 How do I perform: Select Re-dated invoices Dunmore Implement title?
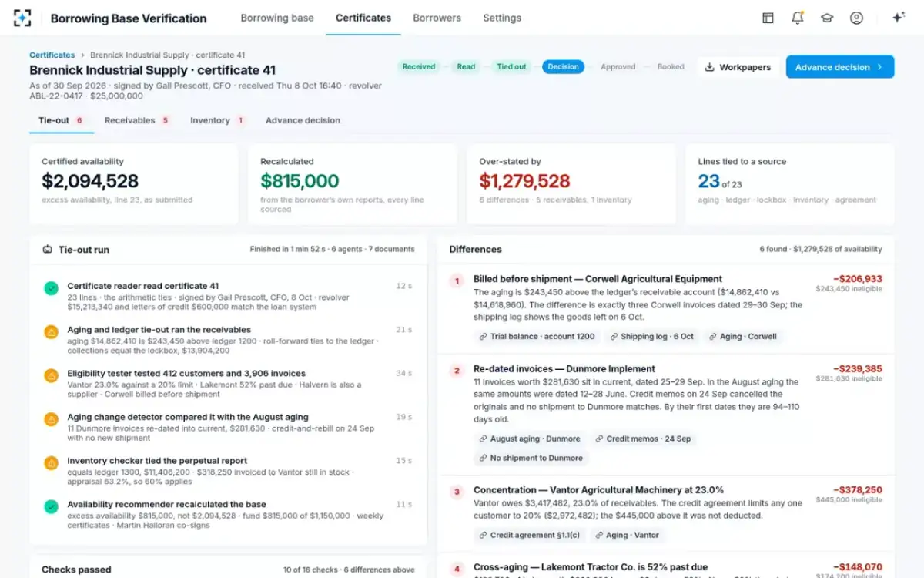click(564, 369)
